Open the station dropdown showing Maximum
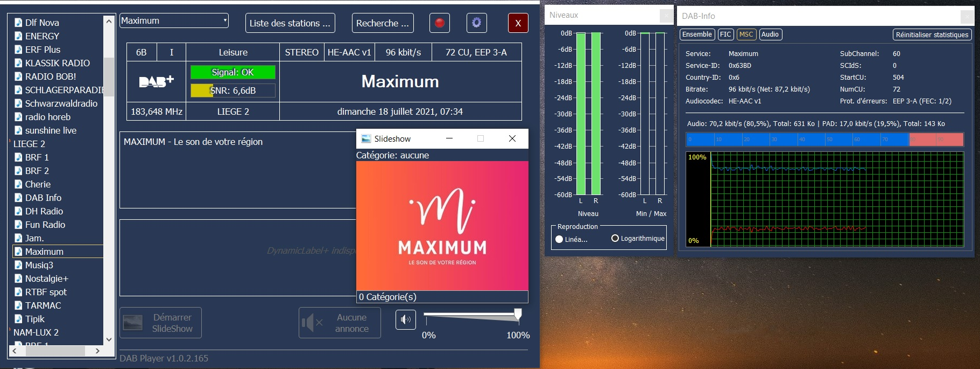This screenshot has width=980, height=369. point(174,20)
